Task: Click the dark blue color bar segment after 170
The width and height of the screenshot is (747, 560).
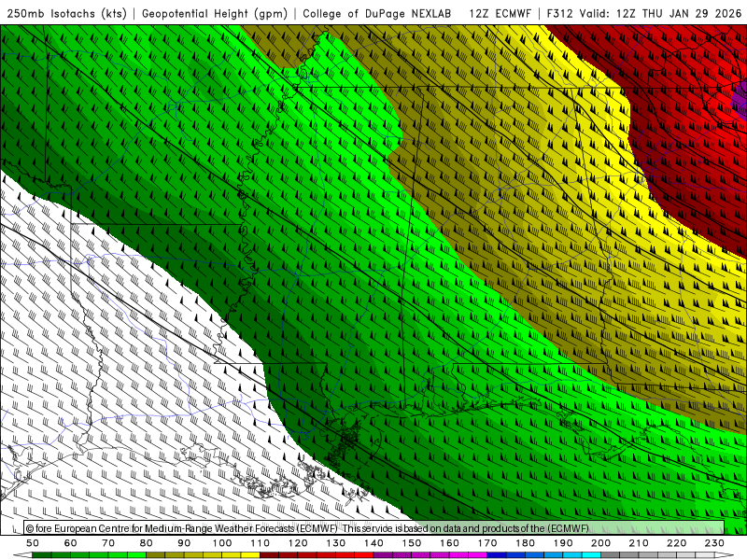Action: click(x=497, y=555)
